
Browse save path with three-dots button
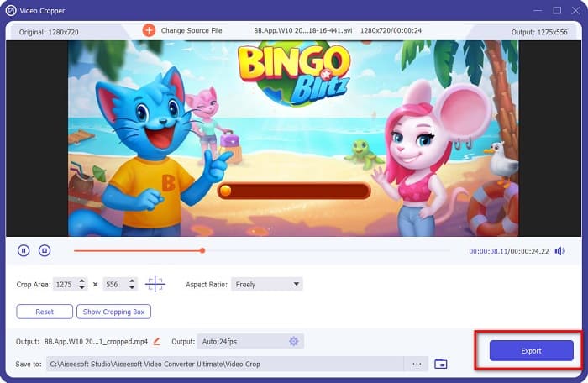tap(417, 364)
